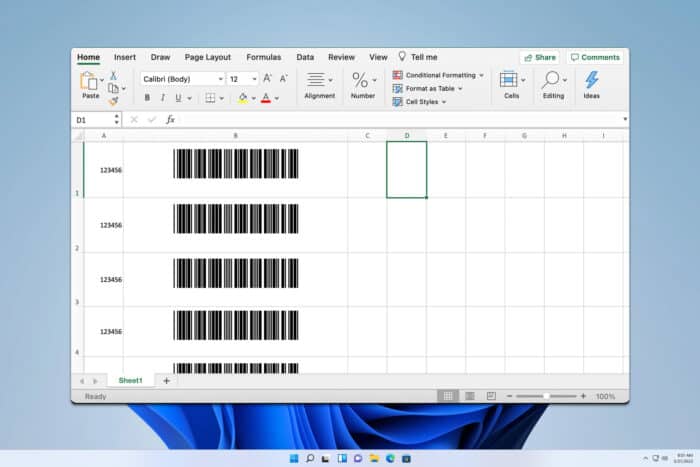
Task: Toggle Bold formatting
Action: pyautogui.click(x=147, y=98)
